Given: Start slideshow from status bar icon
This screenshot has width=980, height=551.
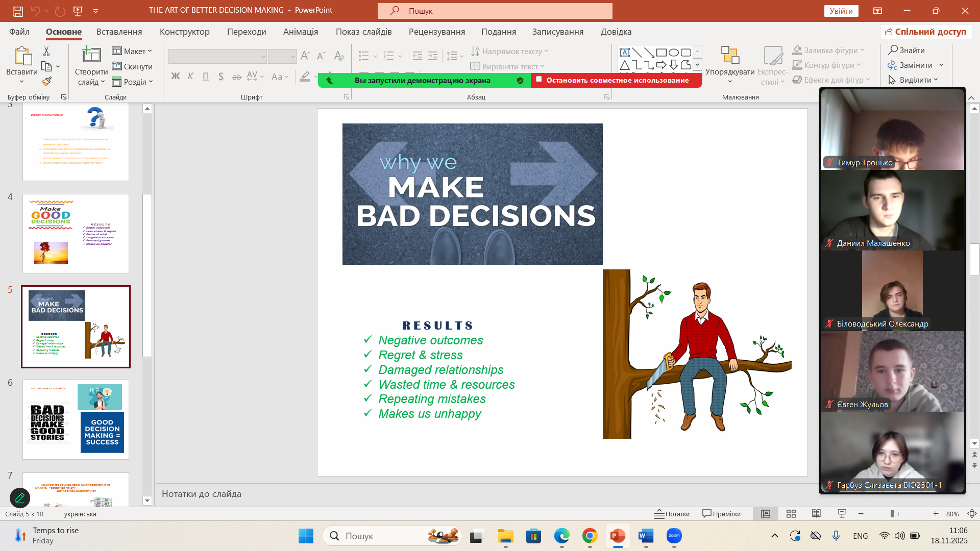Looking at the screenshot, I should [842, 514].
